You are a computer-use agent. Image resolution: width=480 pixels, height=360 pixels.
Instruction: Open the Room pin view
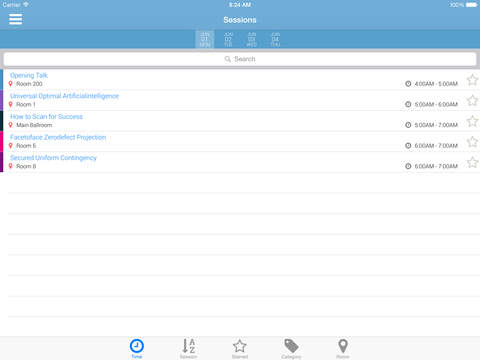coord(343,348)
